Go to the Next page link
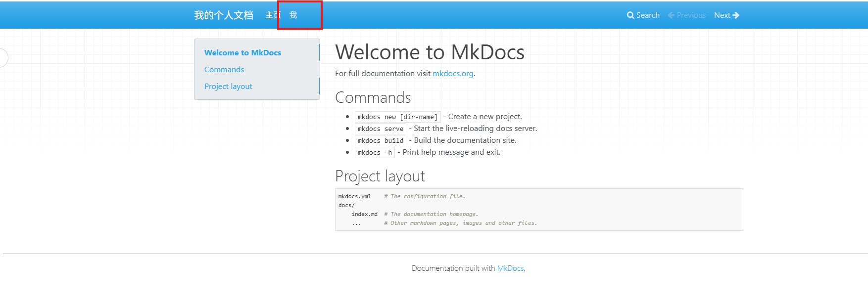Viewport: 868px width, 302px height. pyautogui.click(x=726, y=15)
